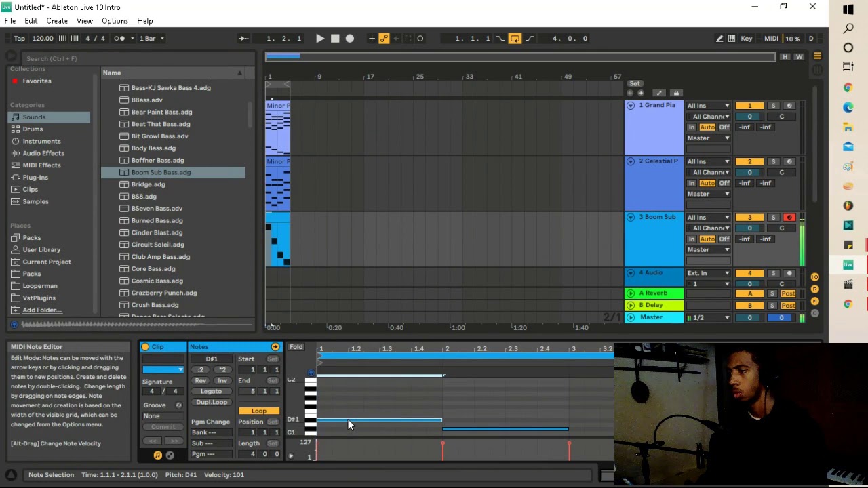Viewport: 868px width, 488px height.
Task: Open All Channels dropdown on Celestial P track
Action: (709, 172)
